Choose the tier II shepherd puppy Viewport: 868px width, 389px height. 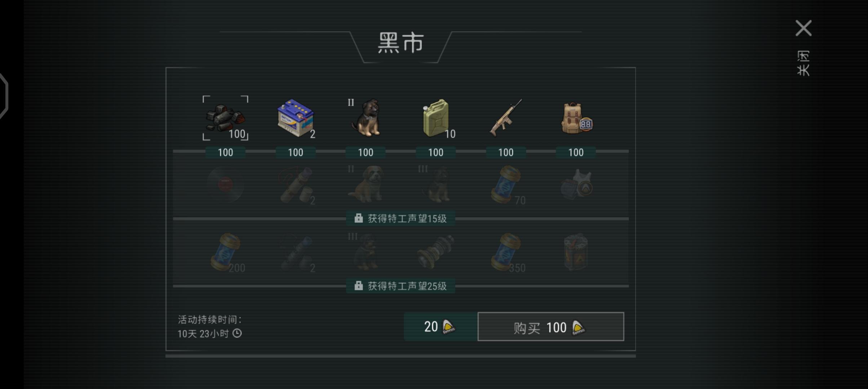(366, 118)
